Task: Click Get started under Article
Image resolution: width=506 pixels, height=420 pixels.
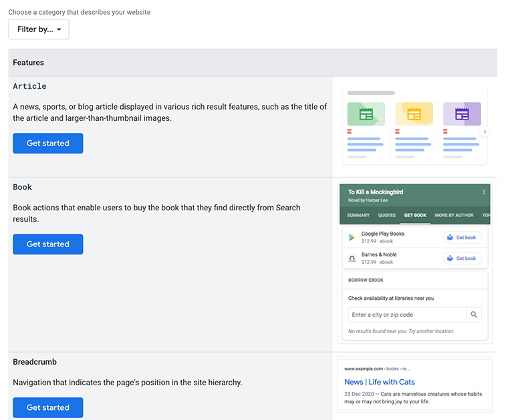Action: (x=48, y=144)
